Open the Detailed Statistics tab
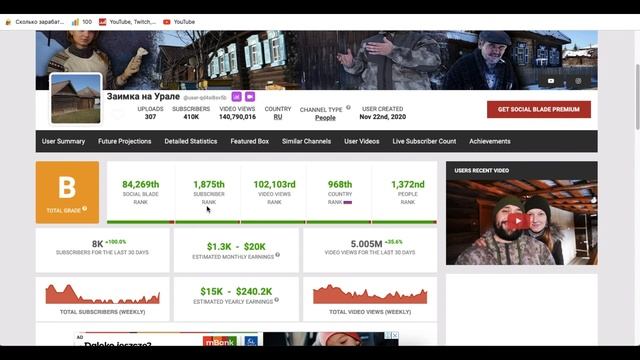The height and width of the screenshot is (360, 640). coord(191,141)
